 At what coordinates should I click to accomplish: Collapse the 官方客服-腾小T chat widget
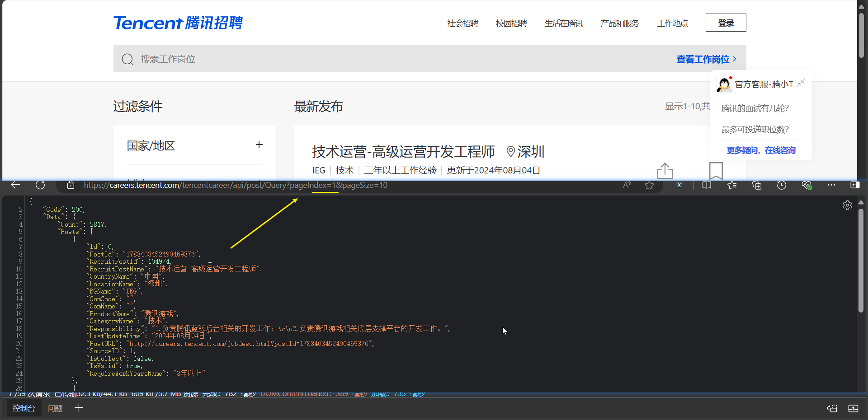(x=801, y=84)
